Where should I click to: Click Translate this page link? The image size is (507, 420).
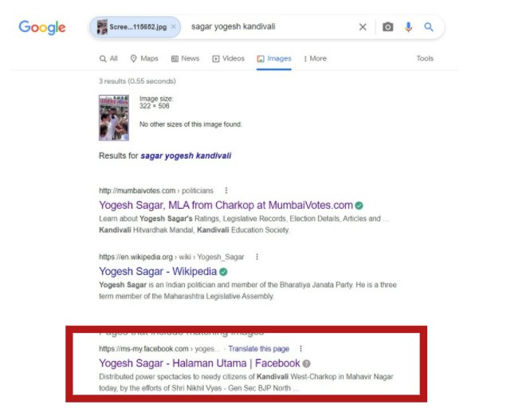pos(258,348)
